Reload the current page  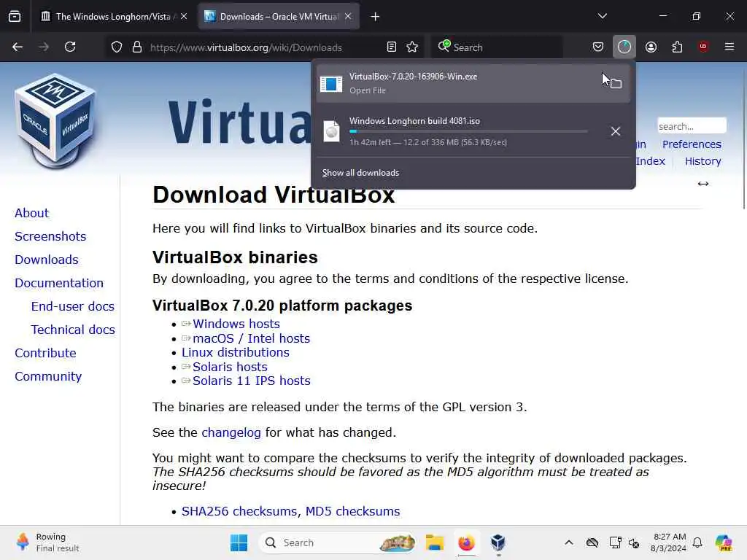coord(70,47)
